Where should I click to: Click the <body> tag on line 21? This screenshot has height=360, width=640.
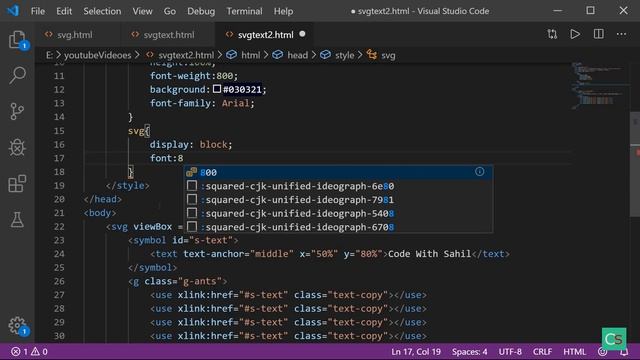tap(100, 213)
